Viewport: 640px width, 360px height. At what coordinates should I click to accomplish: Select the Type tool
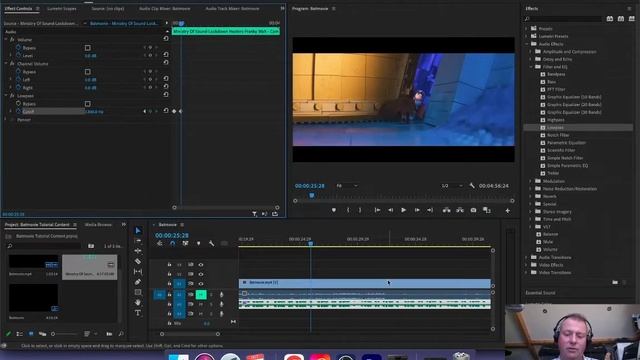[138, 313]
